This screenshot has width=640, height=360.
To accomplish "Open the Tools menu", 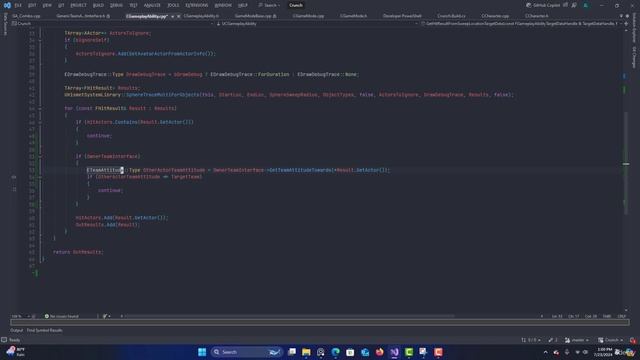I will 173,5.
